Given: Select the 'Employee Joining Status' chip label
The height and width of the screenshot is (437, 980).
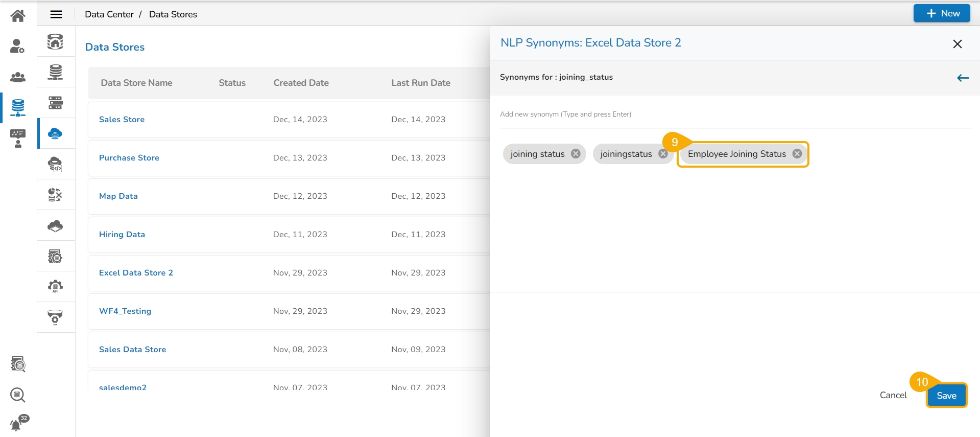Looking at the screenshot, I should (x=737, y=154).
